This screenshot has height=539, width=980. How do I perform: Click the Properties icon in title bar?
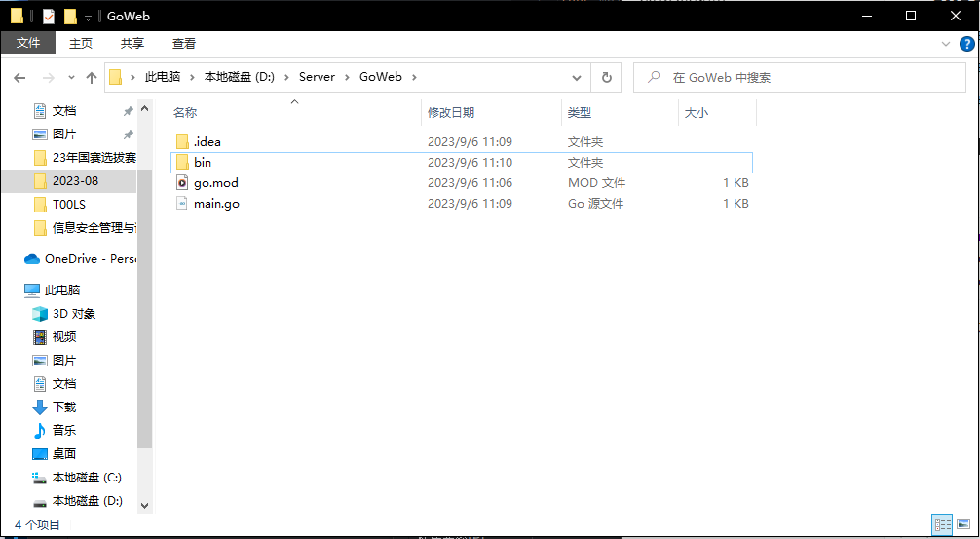tap(49, 17)
